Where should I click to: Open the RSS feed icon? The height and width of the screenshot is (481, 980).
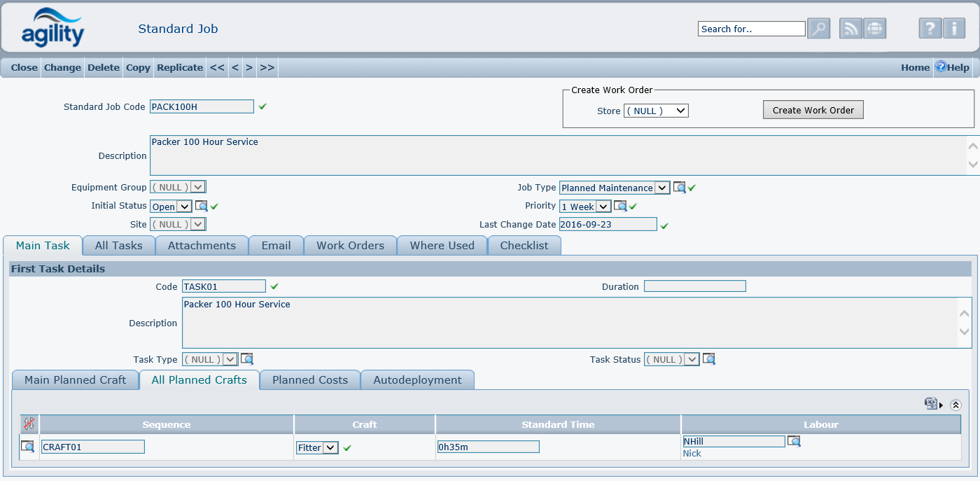850,29
